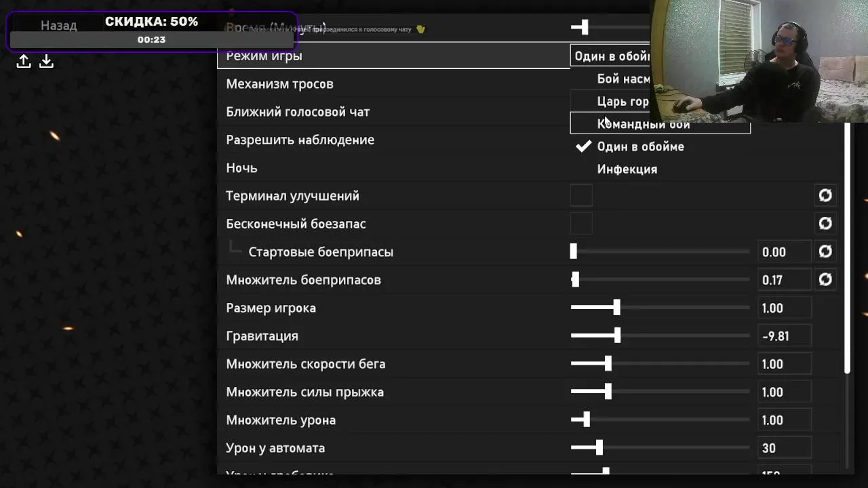Click the Множитель урона slider
The image size is (868, 488).
tap(660, 420)
